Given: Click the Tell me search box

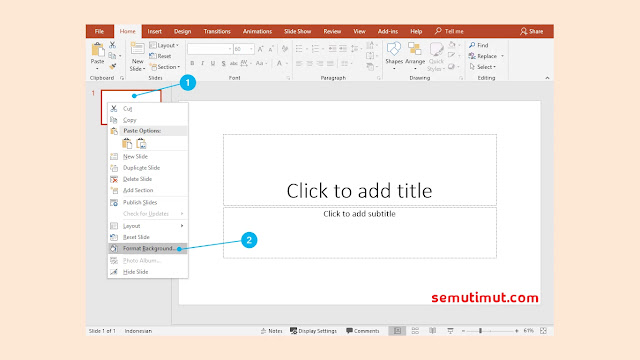Looking at the screenshot, I should (449, 31).
